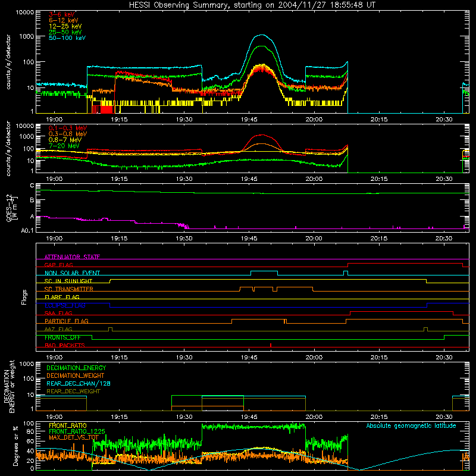The width and height of the screenshot is (476, 476).
Task: Click the Flags panel axis label
Action: point(24,297)
